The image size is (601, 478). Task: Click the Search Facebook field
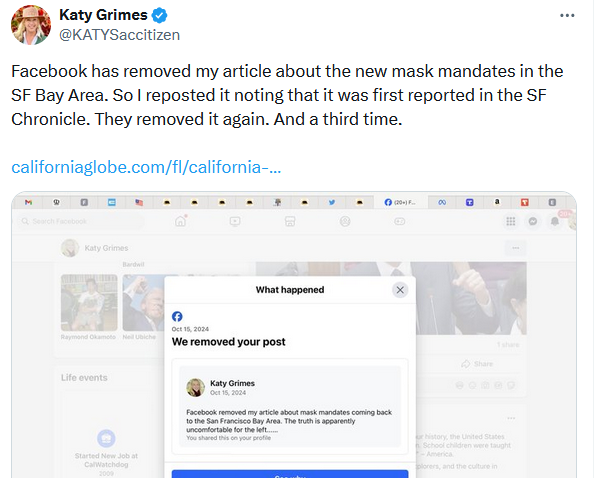[70, 221]
